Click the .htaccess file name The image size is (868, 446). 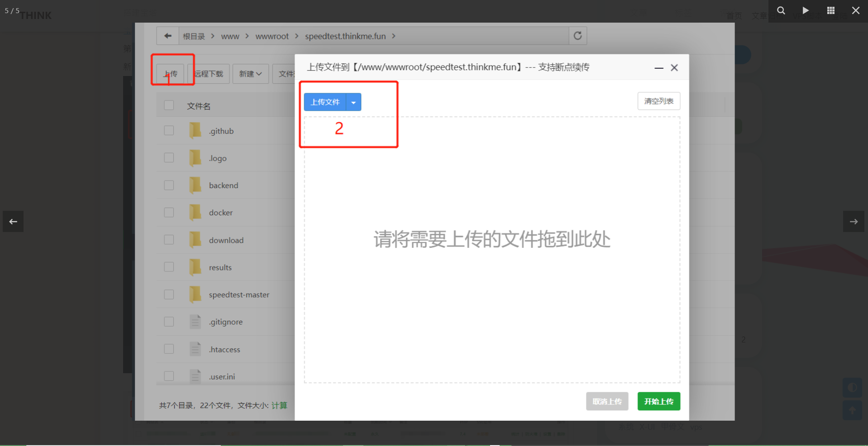click(x=224, y=349)
